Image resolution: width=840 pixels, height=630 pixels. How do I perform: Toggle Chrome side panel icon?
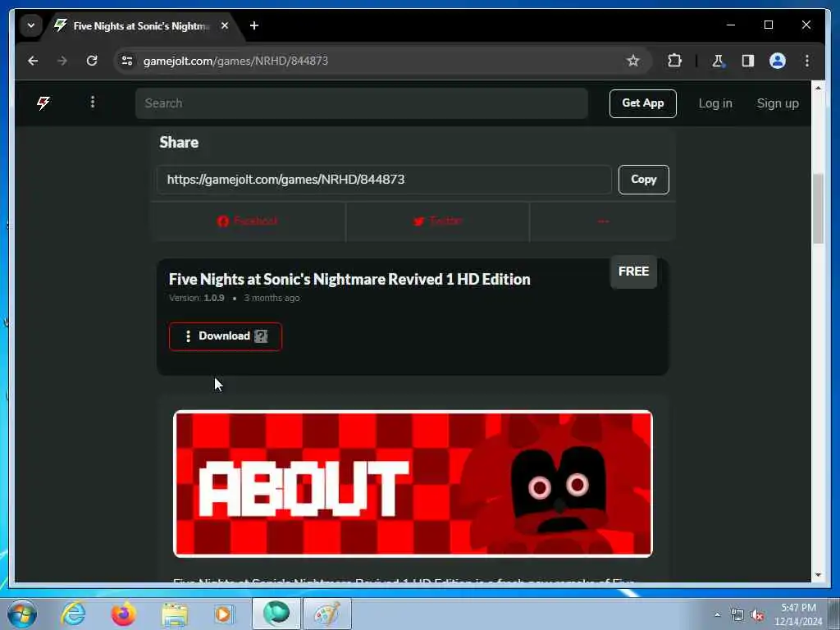(x=748, y=61)
